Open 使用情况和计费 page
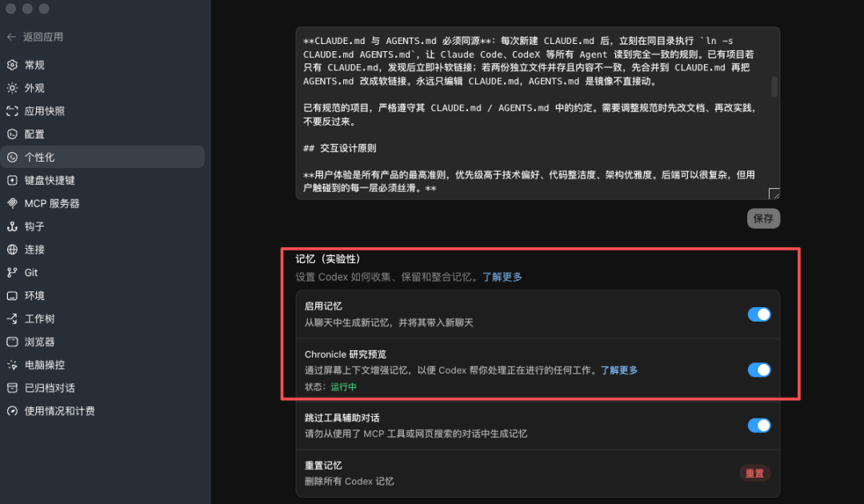Image resolution: width=864 pixels, height=504 pixels. click(x=102, y=411)
